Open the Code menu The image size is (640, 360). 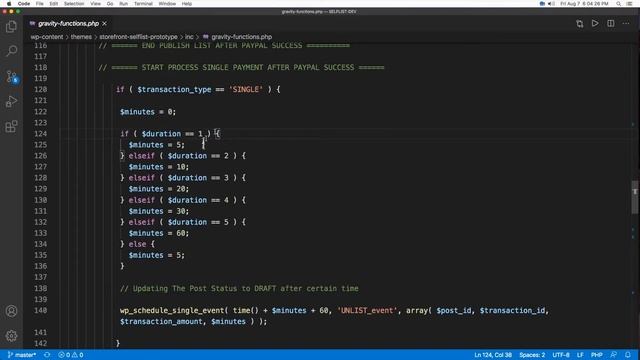(x=24, y=4)
